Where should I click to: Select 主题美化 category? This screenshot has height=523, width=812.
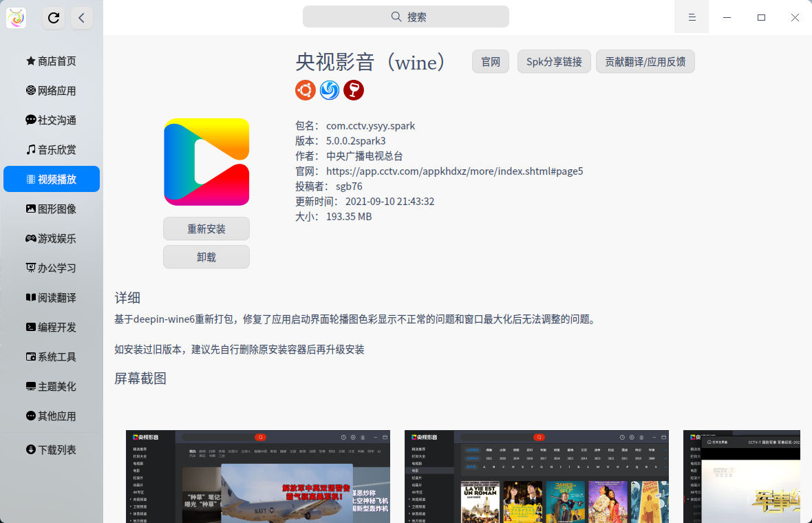click(x=52, y=386)
